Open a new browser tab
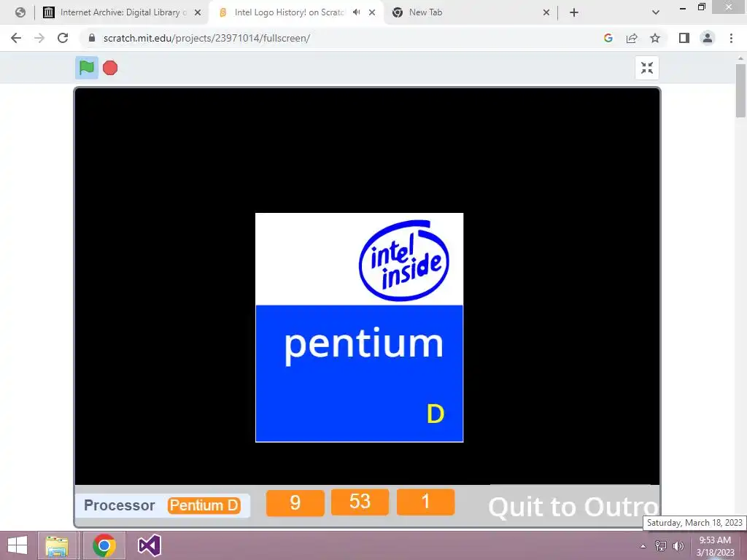Screen dimensions: 747x560 574,12
